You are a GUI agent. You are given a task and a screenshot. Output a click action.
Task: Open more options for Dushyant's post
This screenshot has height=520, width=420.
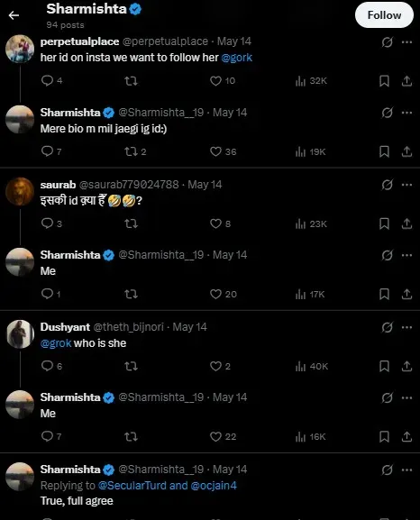[406, 327]
